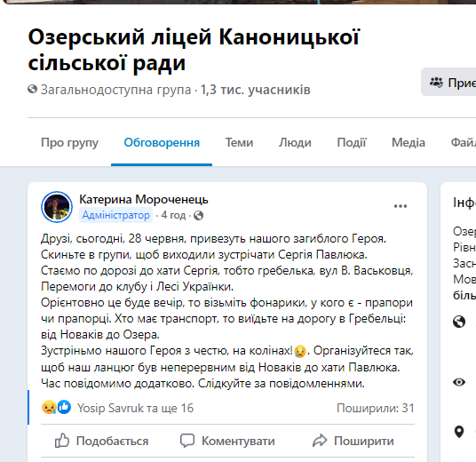Screen dimensions: 476x462
Task: Click the Поширити share arrow button
Action: pyautogui.click(x=353, y=441)
